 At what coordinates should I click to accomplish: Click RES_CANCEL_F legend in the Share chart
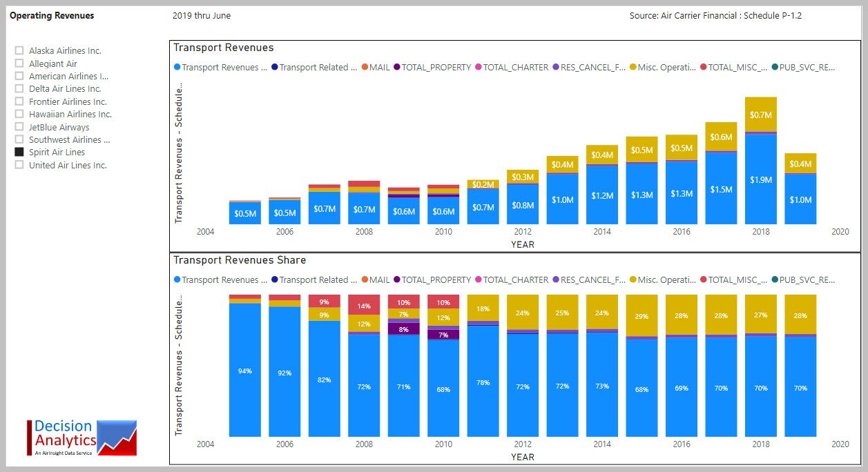(x=589, y=280)
